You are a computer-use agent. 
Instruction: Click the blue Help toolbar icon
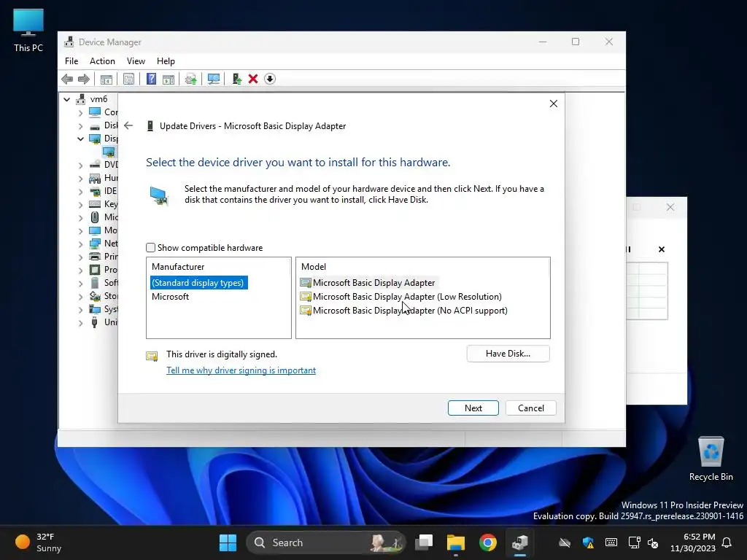click(x=151, y=79)
